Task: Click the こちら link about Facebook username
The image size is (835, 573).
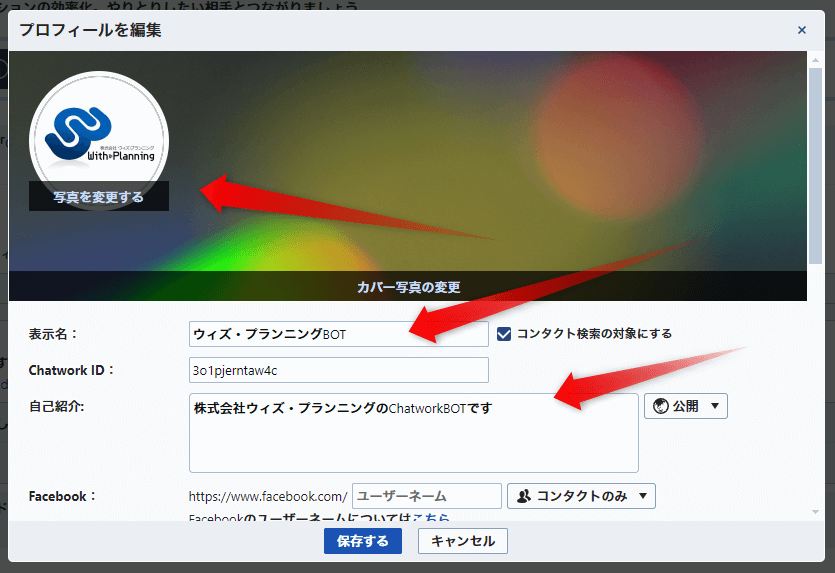Action: [431, 517]
